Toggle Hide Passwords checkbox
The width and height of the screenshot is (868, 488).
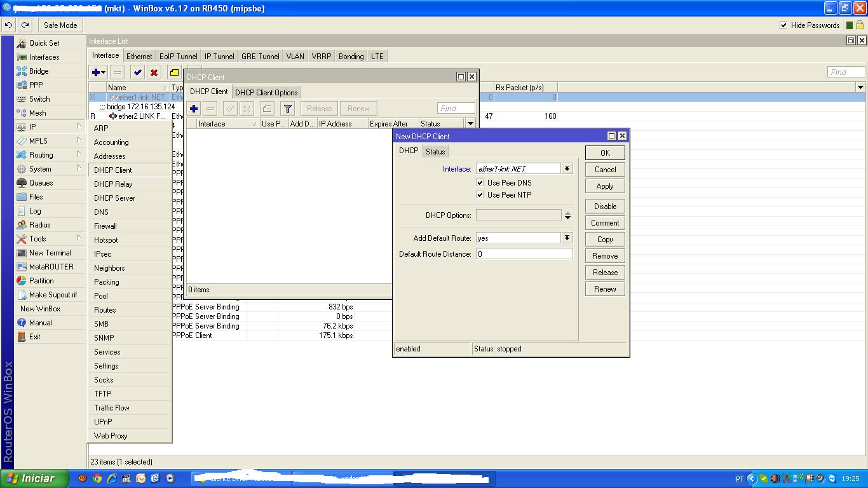(783, 25)
